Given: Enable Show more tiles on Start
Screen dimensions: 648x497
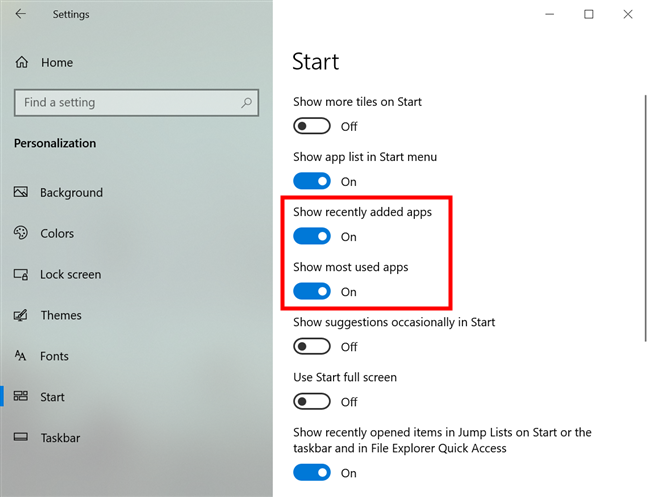Looking at the screenshot, I should [x=312, y=126].
